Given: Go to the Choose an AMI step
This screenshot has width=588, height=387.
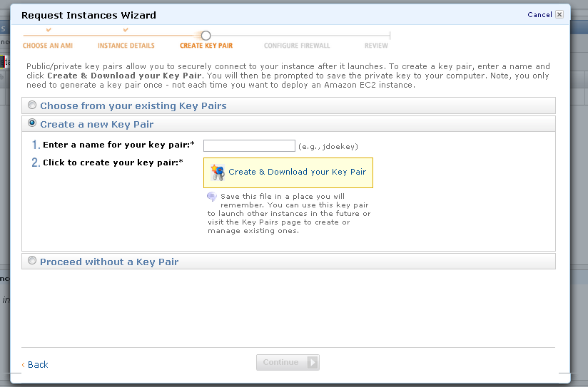Looking at the screenshot, I should (x=48, y=46).
